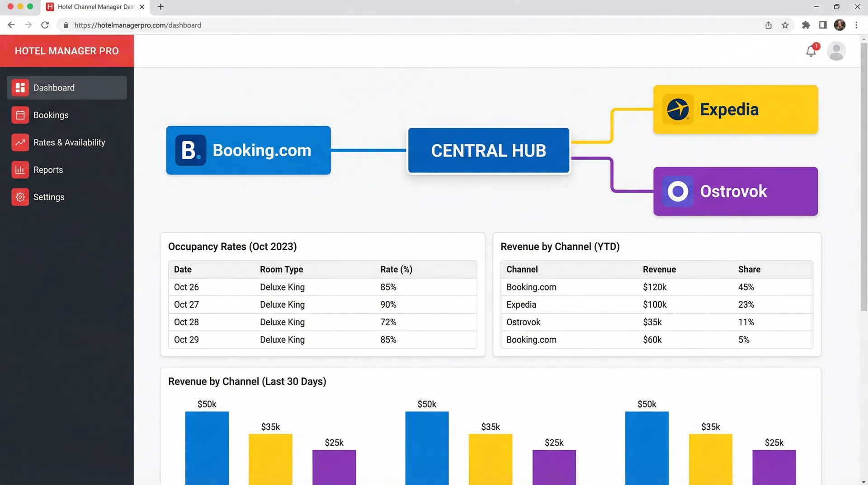
Task: Select the Hotel Channel Manager tab
Action: point(95,7)
